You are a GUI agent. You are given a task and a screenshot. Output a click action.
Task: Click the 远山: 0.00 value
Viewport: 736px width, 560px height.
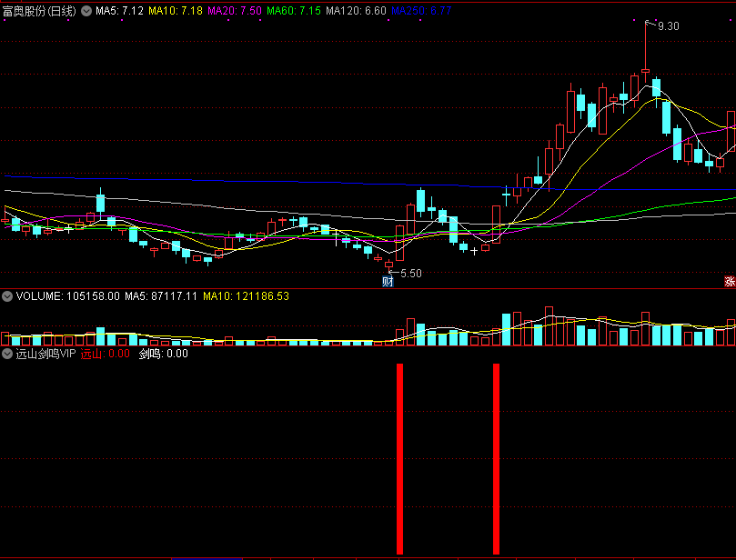106,354
